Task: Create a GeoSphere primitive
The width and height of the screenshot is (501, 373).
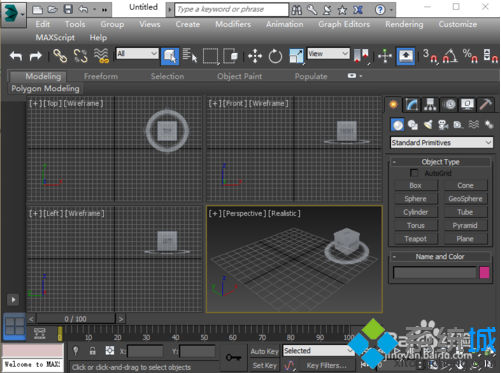Action: click(465, 199)
